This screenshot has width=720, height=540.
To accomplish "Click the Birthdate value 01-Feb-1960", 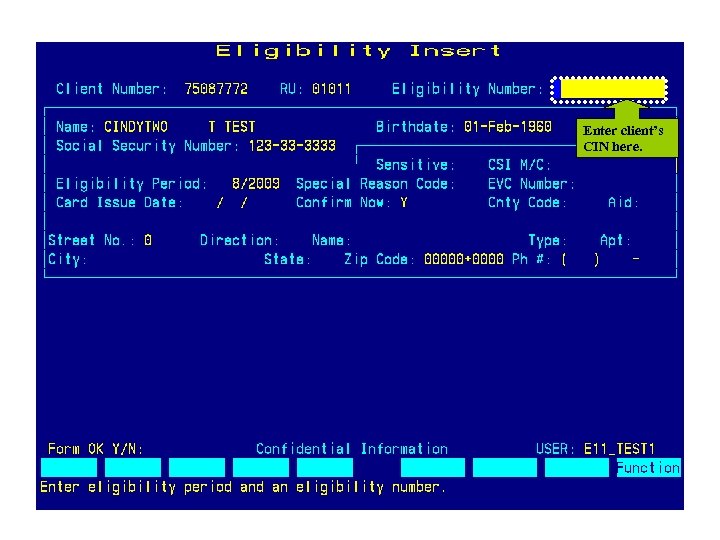I will point(507,127).
